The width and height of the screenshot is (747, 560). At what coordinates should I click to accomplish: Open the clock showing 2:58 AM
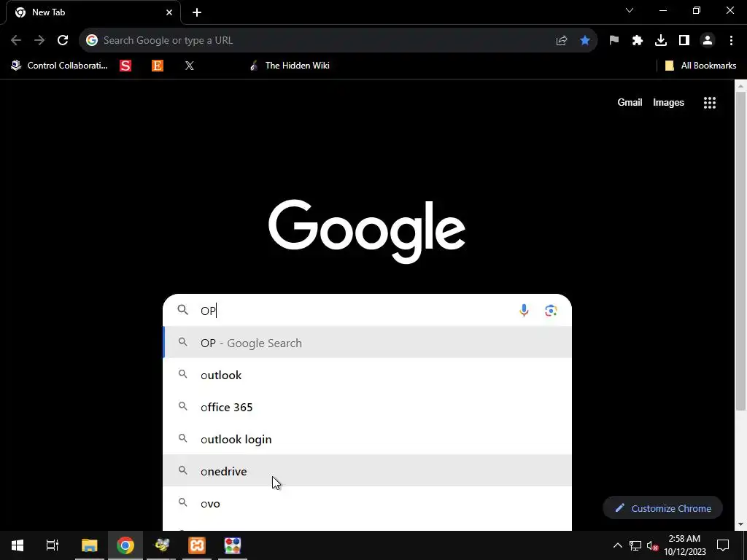(x=684, y=545)
